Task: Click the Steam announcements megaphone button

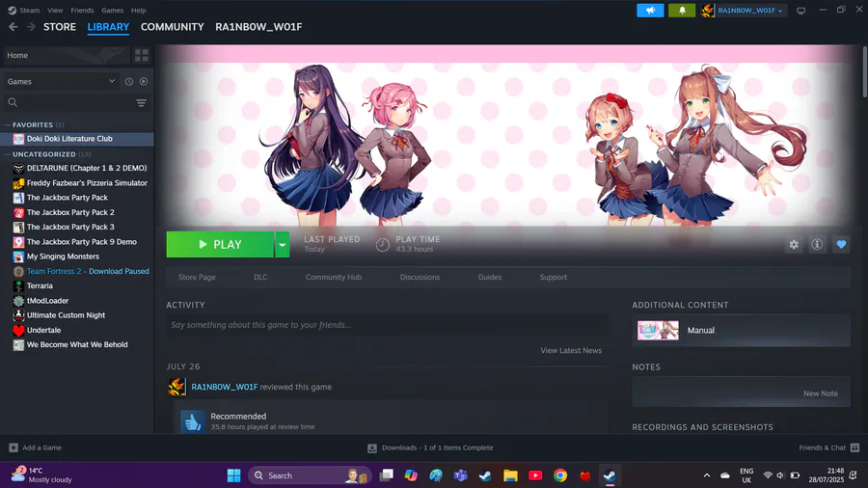Action: pyautogui.click(x=650, y=11)
